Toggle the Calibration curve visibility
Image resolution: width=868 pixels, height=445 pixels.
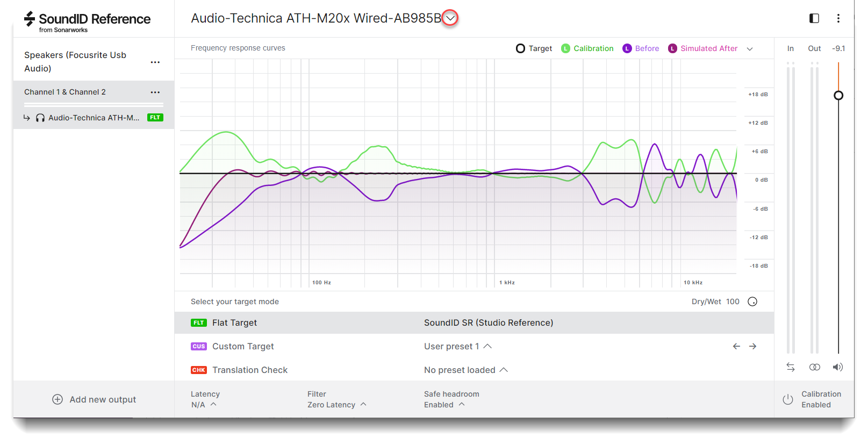[587, 48]
